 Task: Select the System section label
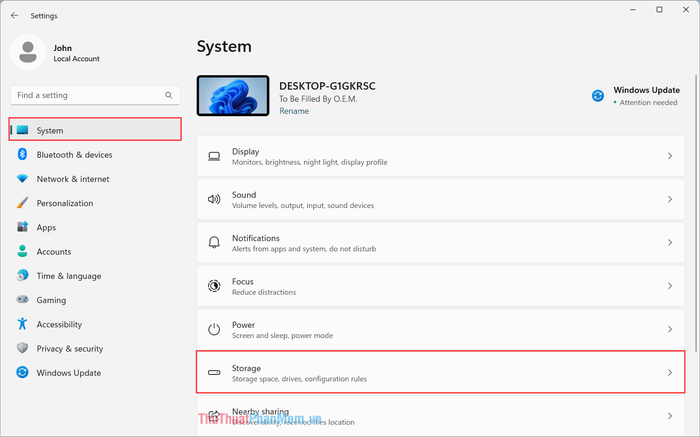(50, 130)
